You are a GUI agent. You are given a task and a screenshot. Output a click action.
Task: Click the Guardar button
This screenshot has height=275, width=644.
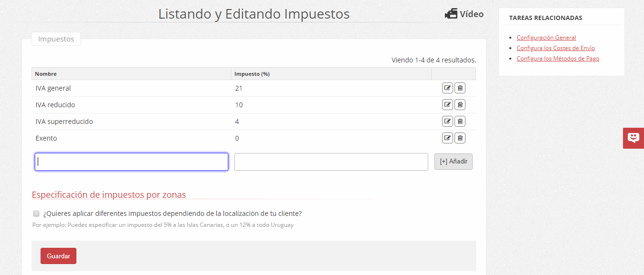58,255
